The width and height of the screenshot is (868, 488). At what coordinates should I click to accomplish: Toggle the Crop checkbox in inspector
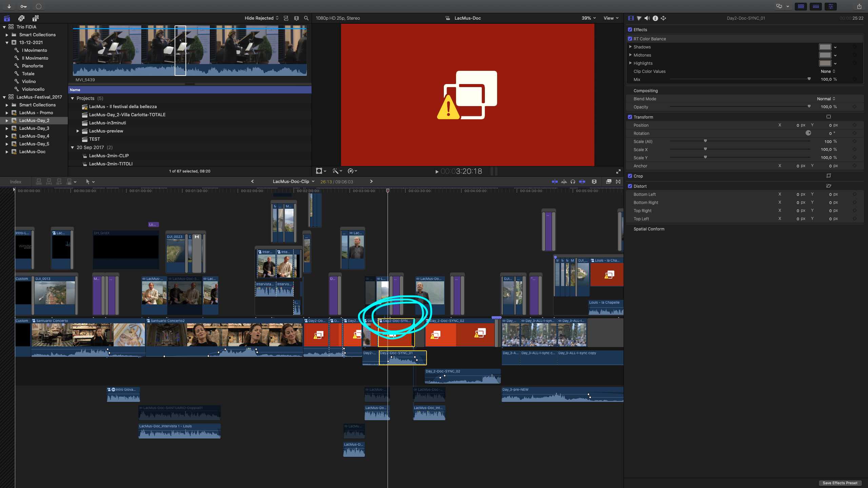[630, 176]
